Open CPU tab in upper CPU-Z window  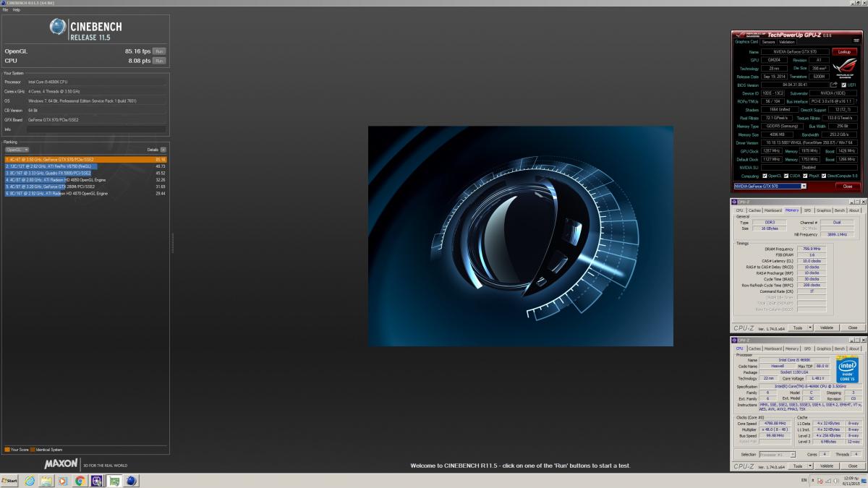739,210
